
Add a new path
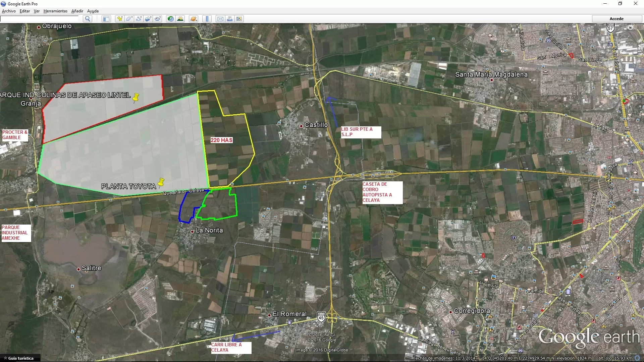139,19
